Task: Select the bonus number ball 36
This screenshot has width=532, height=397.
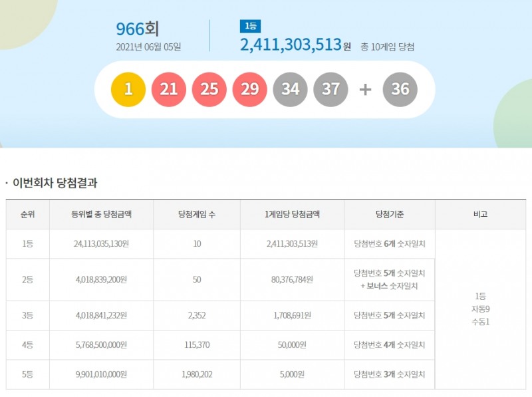Action: (x=396, y=88)
